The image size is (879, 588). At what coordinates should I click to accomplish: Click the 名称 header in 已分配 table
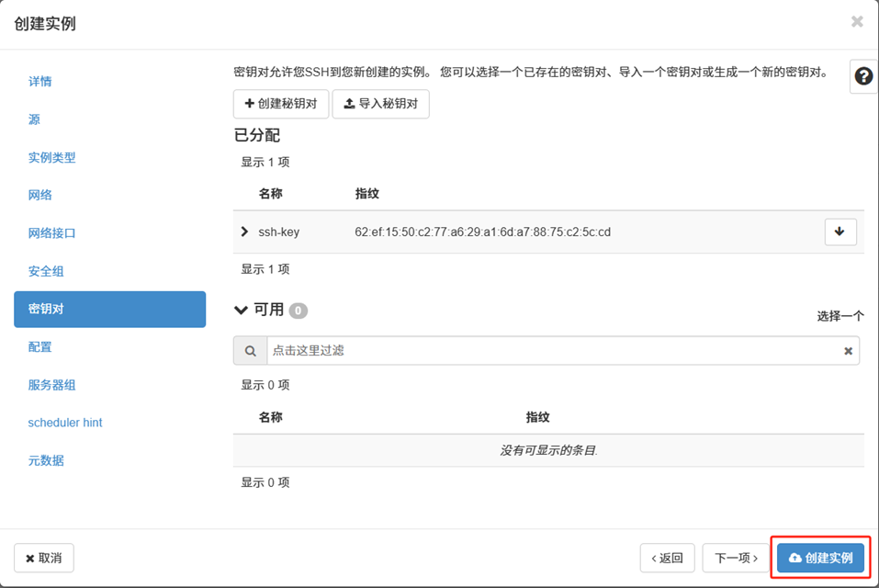pos(270,194)
